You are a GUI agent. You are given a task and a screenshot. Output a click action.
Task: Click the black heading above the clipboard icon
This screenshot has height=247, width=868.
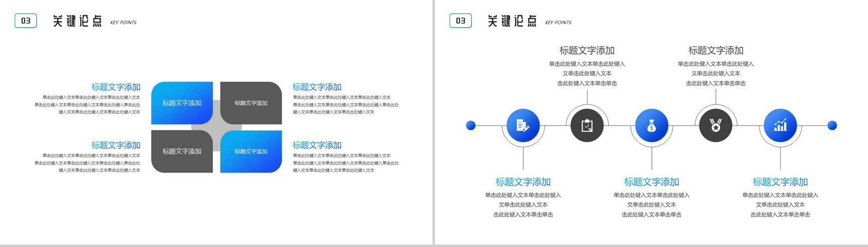pyautogui.click(x=587, y=50)
